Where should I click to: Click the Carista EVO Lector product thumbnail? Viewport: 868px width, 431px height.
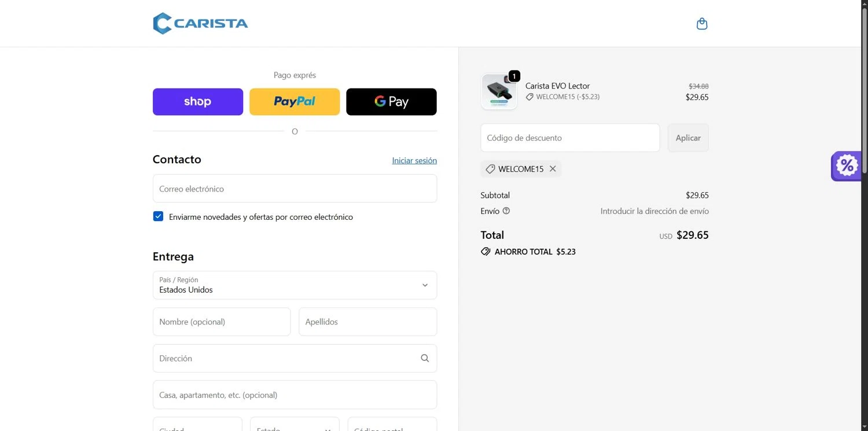pos(499,91)
